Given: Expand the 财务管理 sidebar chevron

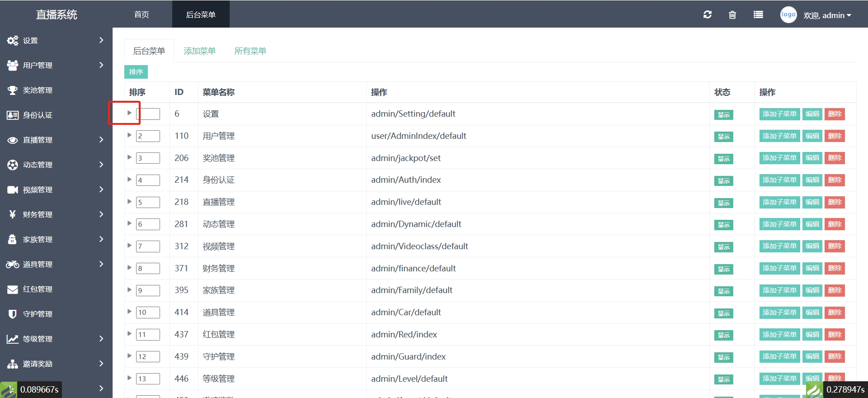Looking at the screenshot, I should tap(101, 214).
